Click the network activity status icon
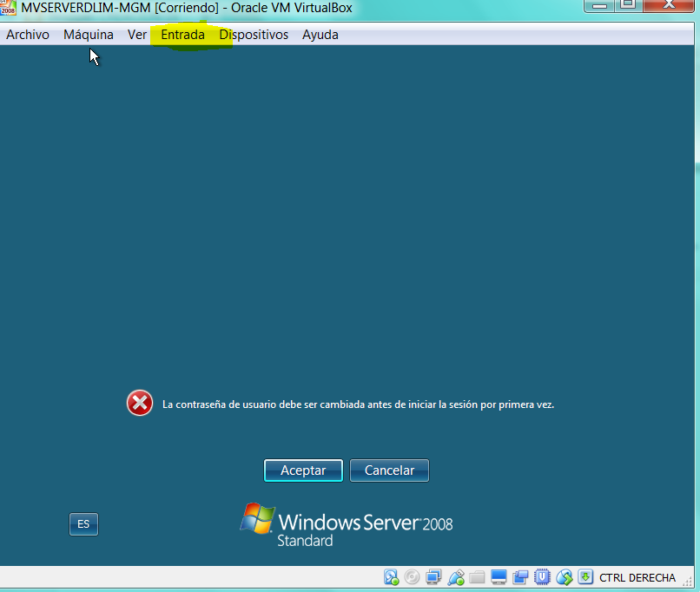700x592 pixels. [434, 577]
